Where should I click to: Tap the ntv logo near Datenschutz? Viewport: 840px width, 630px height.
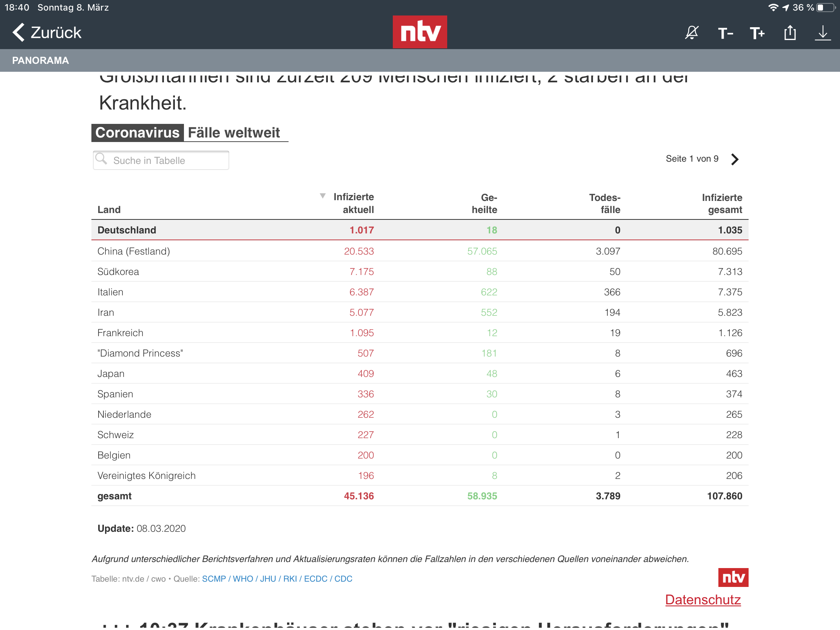click(x=733, y=577)
